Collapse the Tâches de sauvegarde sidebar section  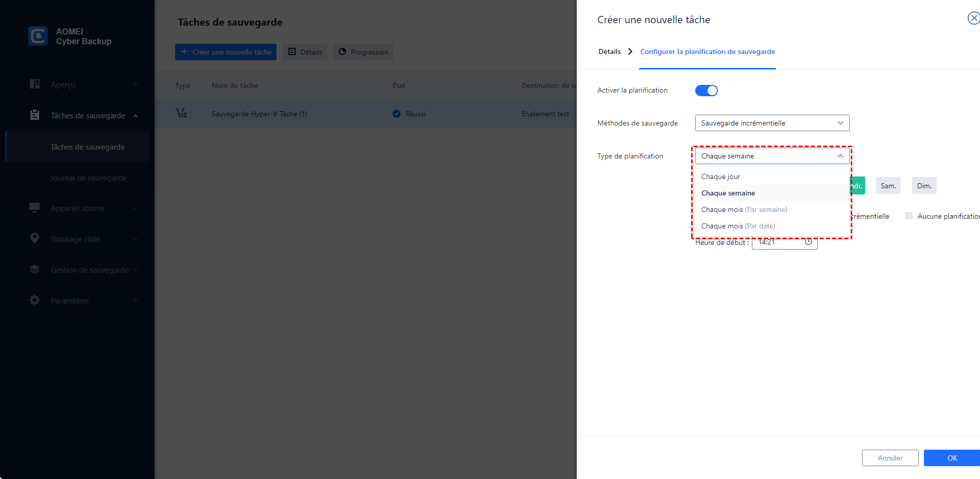click(135, 116)
